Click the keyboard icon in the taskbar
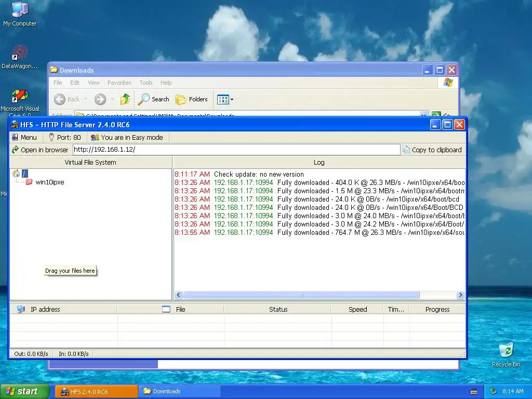Image resolution: width=532 pixels, height=399 pixels. pyautogui.click(x=474, y=392)
